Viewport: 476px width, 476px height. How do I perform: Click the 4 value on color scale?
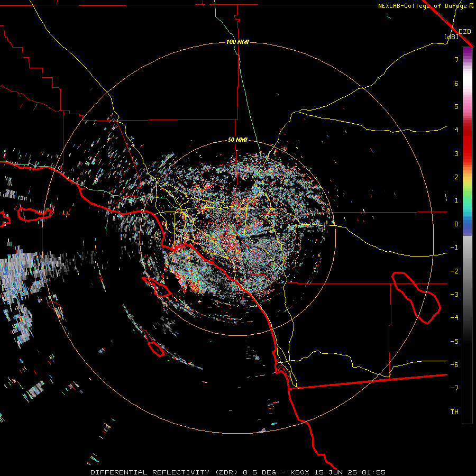coord(456,130)
